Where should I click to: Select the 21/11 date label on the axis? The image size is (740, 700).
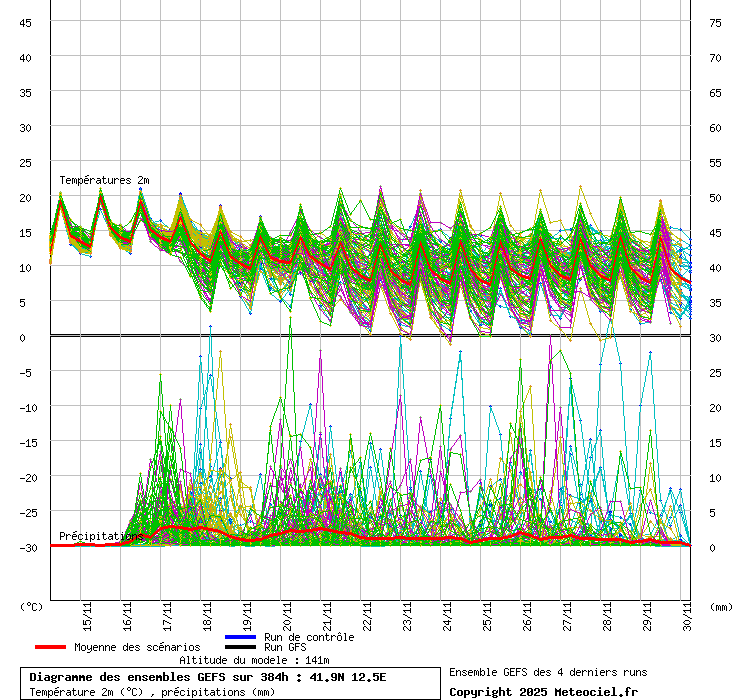coord(327,611)
